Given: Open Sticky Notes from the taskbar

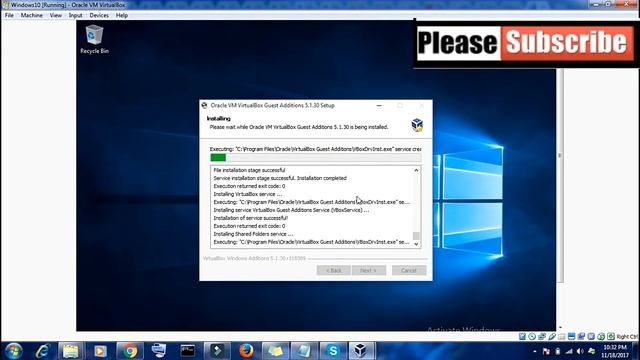Looking at the screenshot, I should 275,351.
